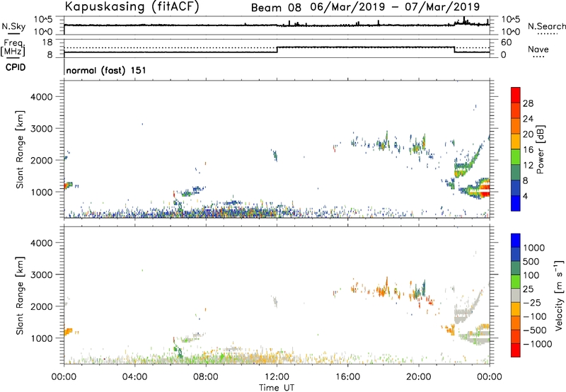
Task: Click the CPID label
Action: [15, 67]
